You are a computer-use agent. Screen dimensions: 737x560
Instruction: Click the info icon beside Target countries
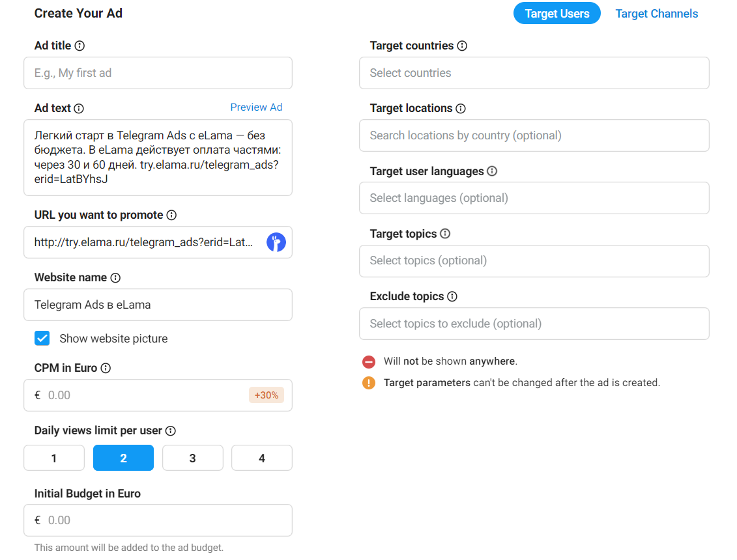tap(462, 46)
